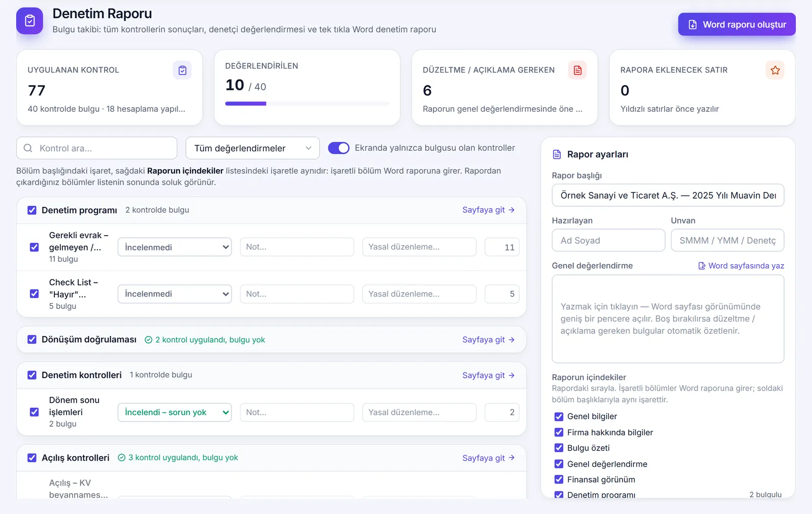Click the Word sayfasında yaz link
This screenshot has width=812, height=514.
click(x=741, y=266)
